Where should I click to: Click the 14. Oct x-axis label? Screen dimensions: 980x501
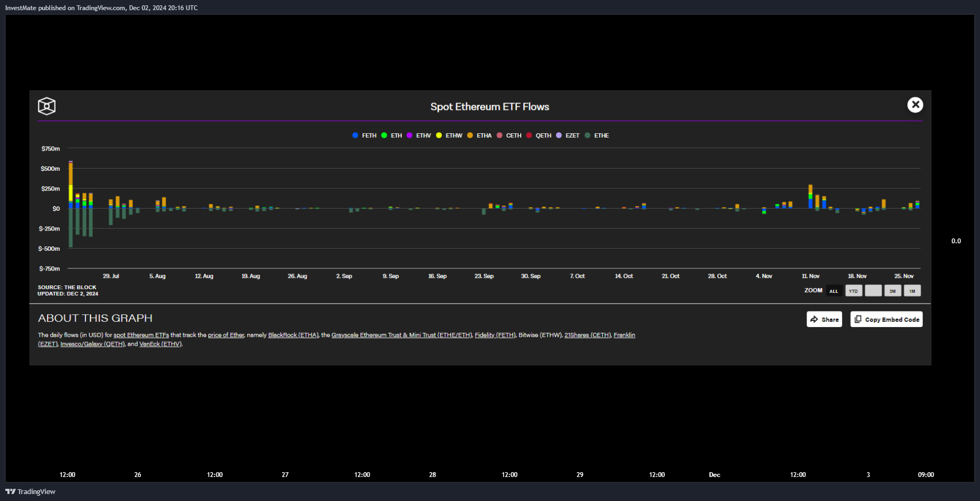(624, 276)
